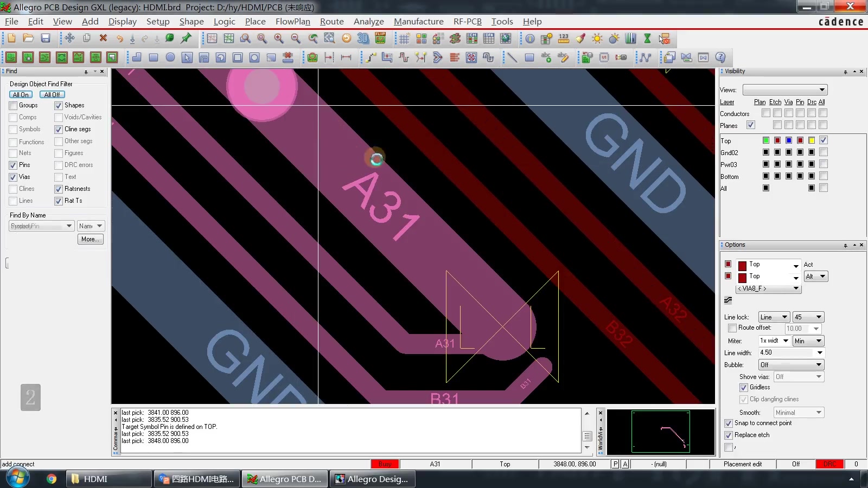Image resolution: width=868 pixels, height=488 pixels.
Task: Open the Line lock angle 45 dropdown
Action: click(808, 317)
